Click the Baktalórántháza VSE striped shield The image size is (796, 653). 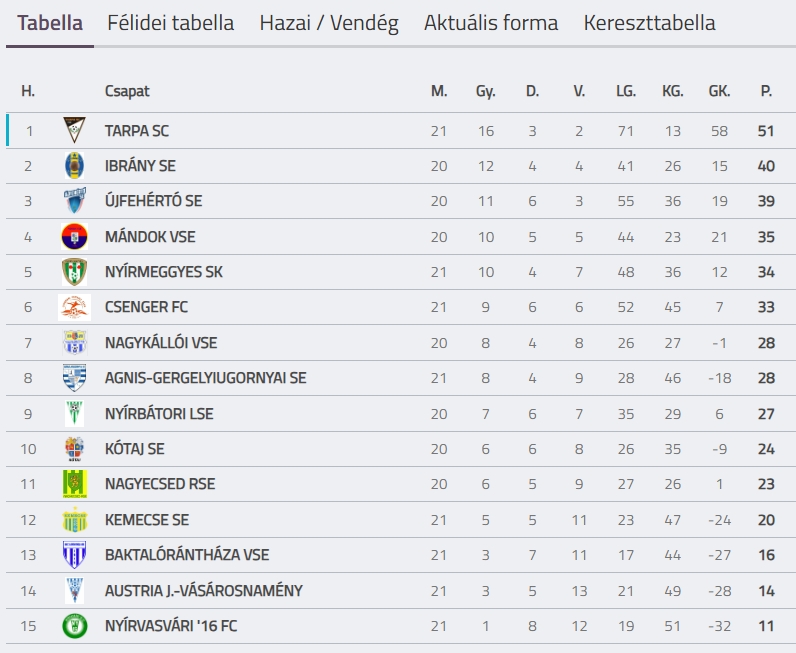click(75, 554)
